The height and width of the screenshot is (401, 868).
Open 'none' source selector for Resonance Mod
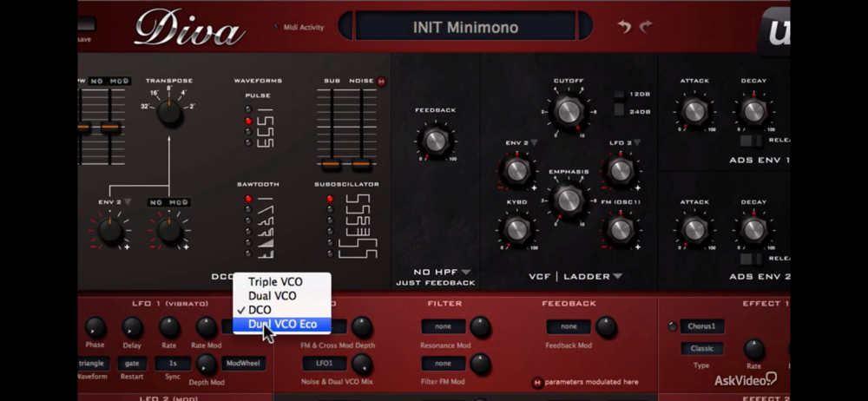pos(443,326)
